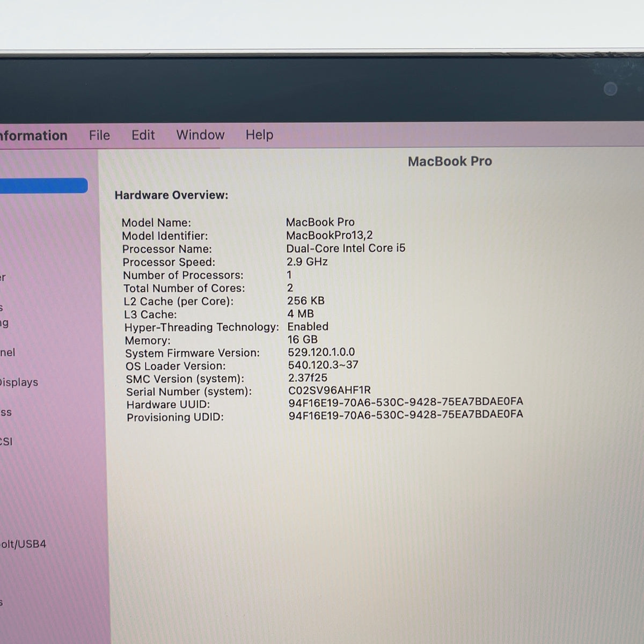Select the Provisioning UDID value
The width and height of the screenshot is (644, 644).
click(x=406, y=414)
